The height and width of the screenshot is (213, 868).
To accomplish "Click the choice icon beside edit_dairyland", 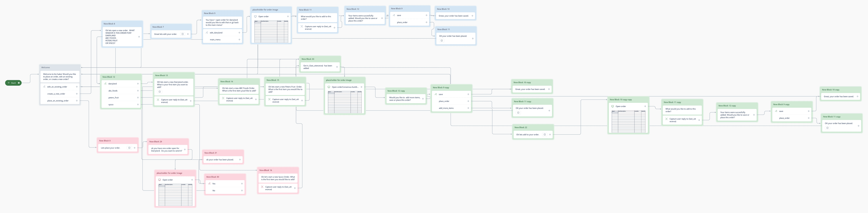I will point(207,33).
